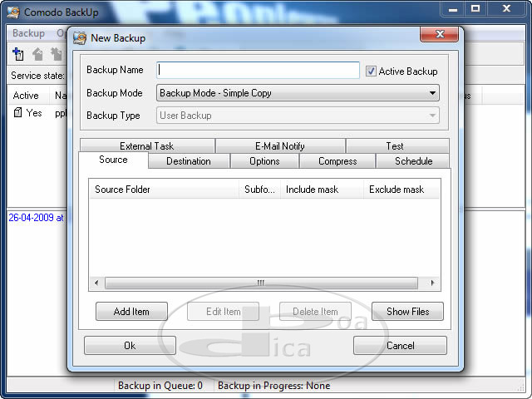Viewport: 532px width, 399px height.
Task: Click the New Backup dialog title icon
Action: [80, 38]
